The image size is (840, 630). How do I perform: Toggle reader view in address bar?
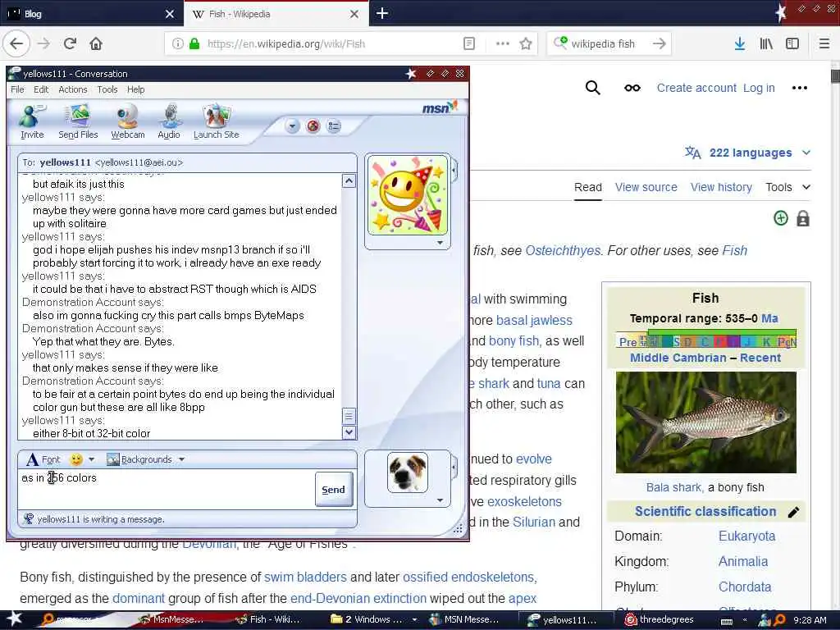(468, 43)
